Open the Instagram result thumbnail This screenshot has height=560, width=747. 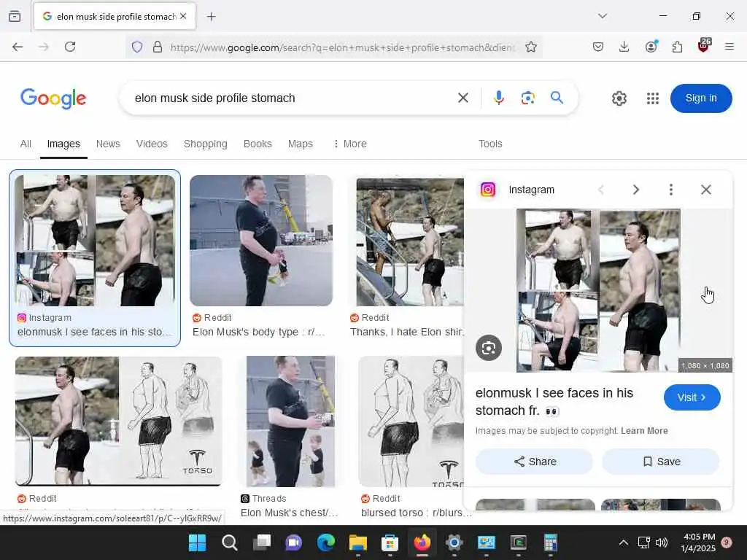click(x=95, y=241)
